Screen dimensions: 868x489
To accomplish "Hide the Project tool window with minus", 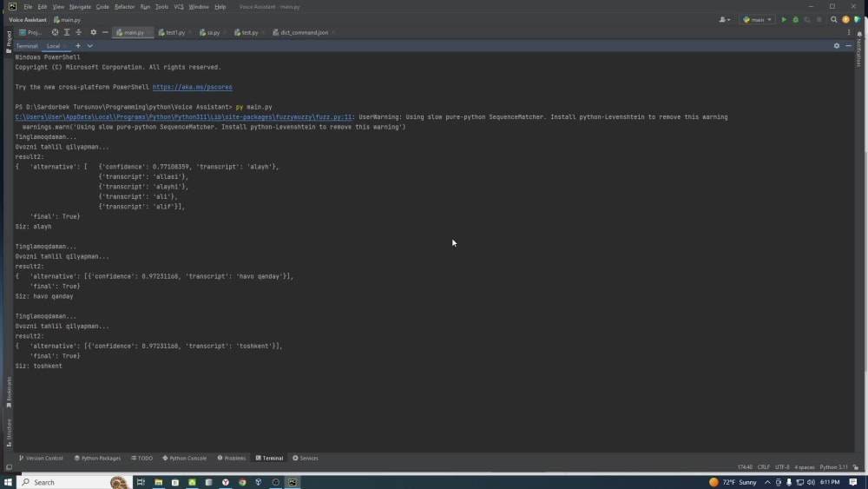I will [x=105, y=33].
